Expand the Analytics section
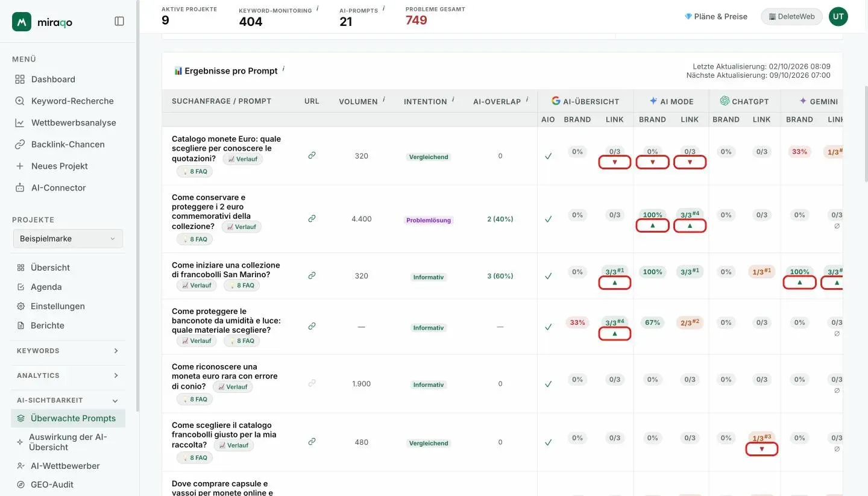868x496 pixels. pyautogui.click(x=68, y=375)
